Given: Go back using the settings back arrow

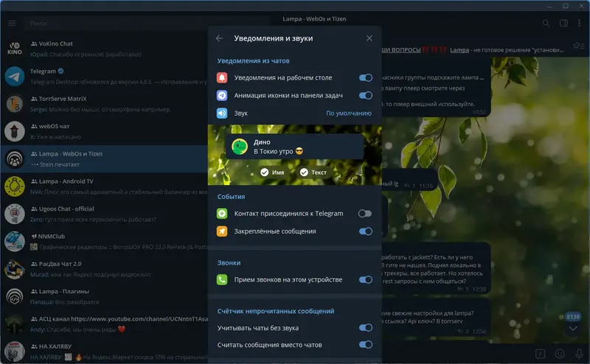Looking at the screenshot, I should point(219,38).
